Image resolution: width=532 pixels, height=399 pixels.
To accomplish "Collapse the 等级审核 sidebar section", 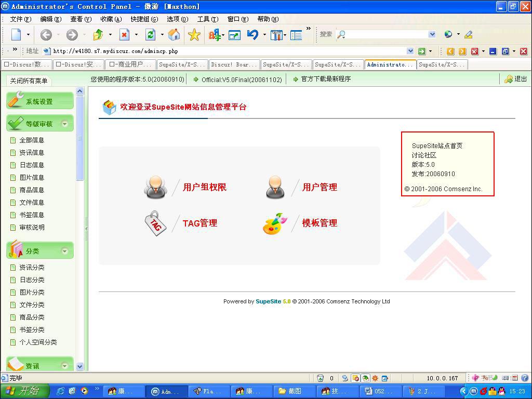I will (64, 124).
